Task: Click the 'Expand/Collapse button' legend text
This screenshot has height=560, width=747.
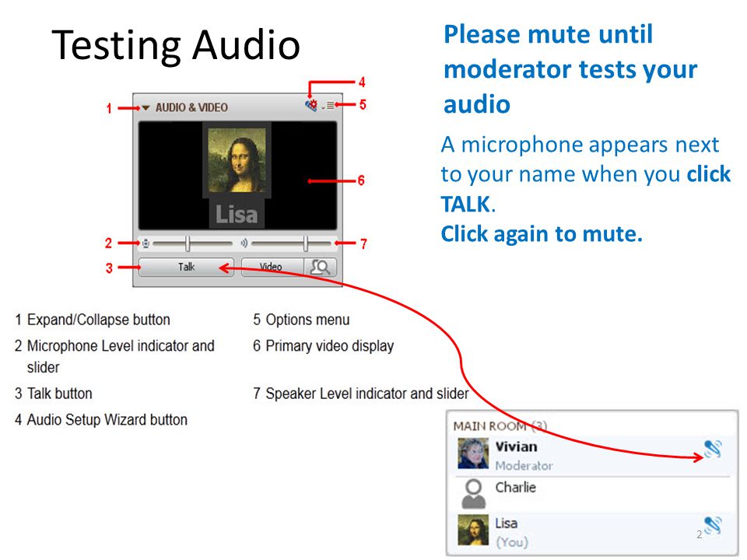Action: tap(99, 320)
